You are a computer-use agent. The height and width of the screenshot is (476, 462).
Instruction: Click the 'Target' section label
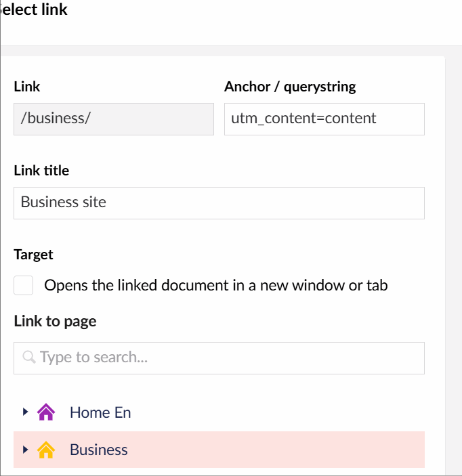tap(33, 255)
